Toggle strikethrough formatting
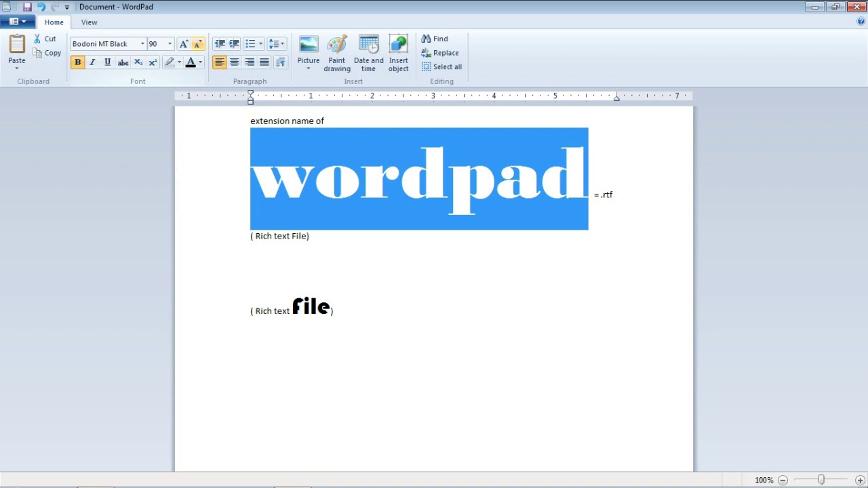The image size is (868, 488). pos(123,62)
